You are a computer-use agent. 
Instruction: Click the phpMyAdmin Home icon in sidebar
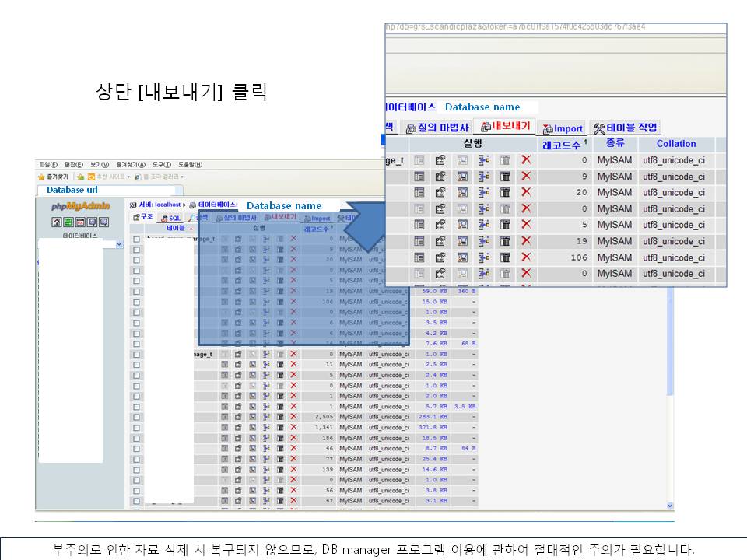point(57,222)
